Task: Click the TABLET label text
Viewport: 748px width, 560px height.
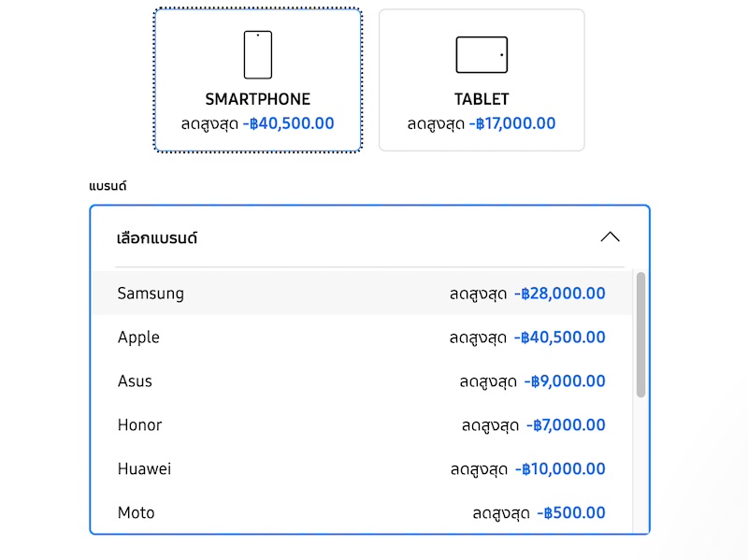Action: coord(482,99)
